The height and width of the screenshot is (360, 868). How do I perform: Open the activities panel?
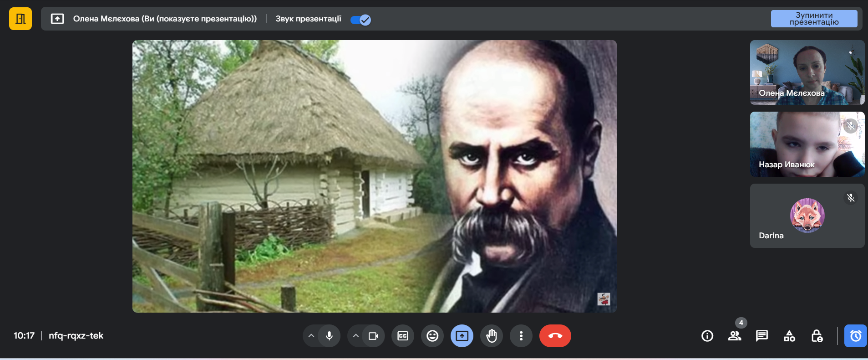(x=789, y=336)
